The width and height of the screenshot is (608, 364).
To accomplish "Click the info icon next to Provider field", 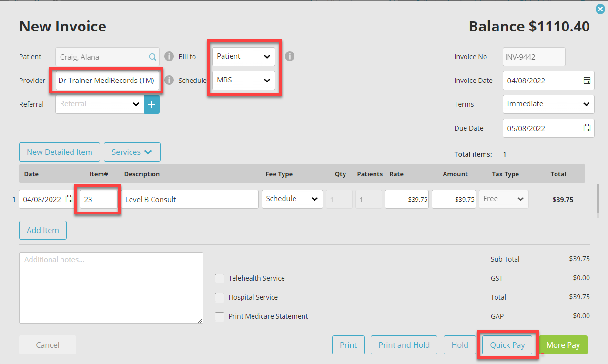I will click(x=169, y=80).
